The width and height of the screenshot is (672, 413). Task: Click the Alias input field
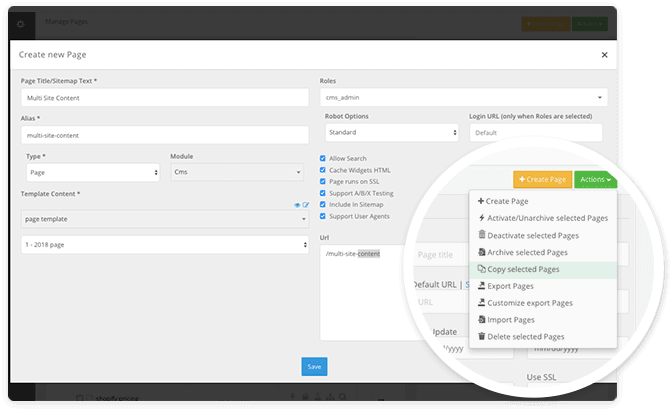162,132
